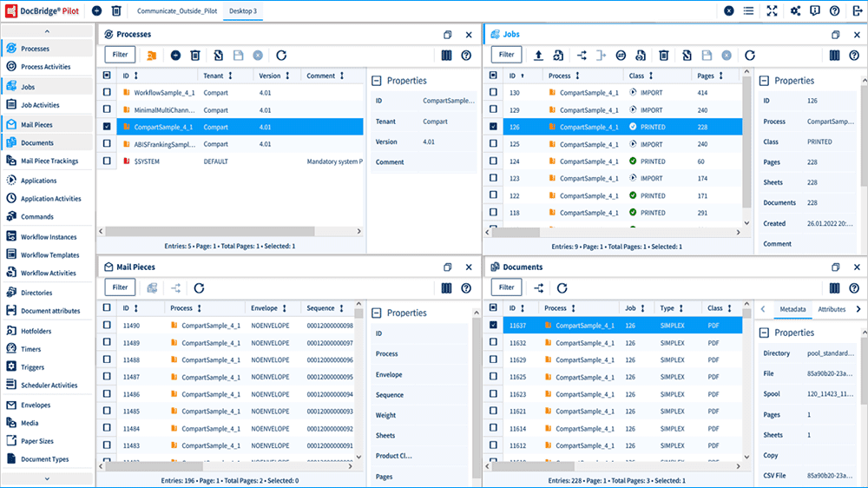Open column chooser in Mail Pieces panel
This screenshot has height=488, width=868.
447,287
